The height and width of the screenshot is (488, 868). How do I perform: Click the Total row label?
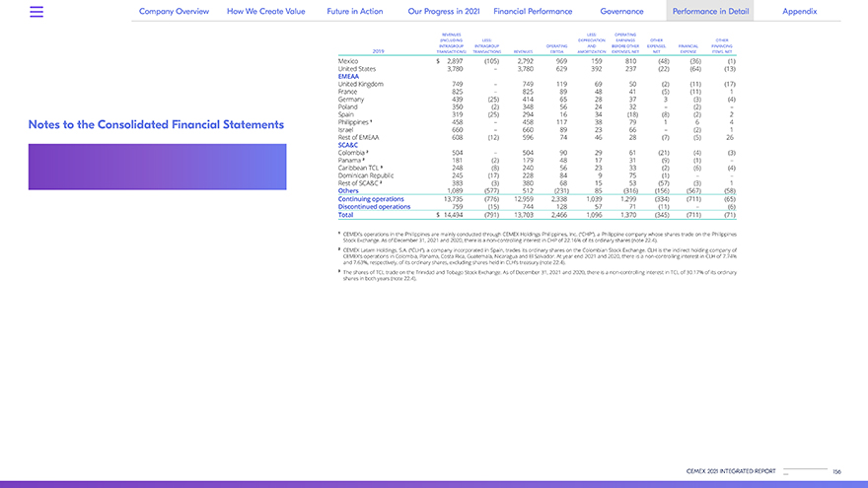(345, 214)
